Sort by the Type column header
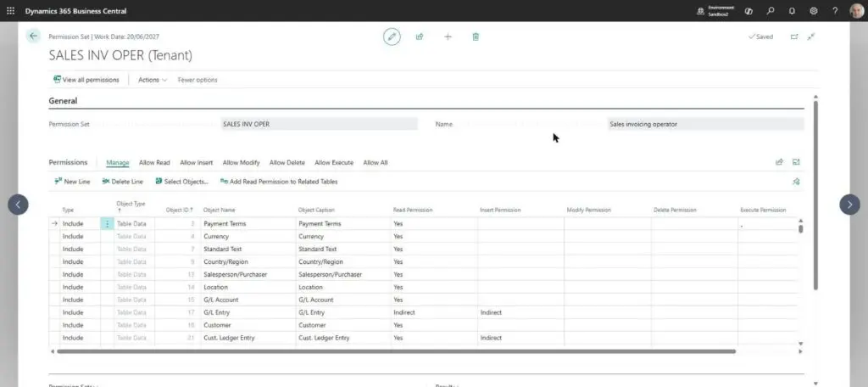Viewport: 868px width, 387px height. [68, 210]
